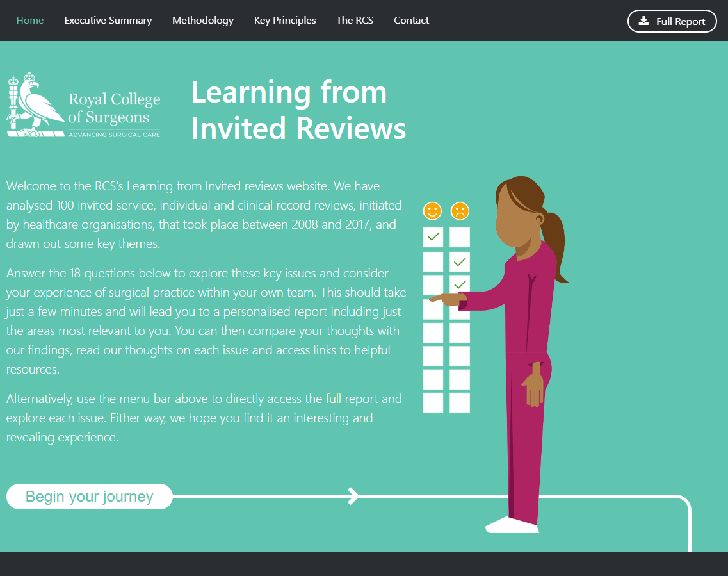Click the second-row checked box under sad face
This screenshot has width=728, height=576.
460,261
